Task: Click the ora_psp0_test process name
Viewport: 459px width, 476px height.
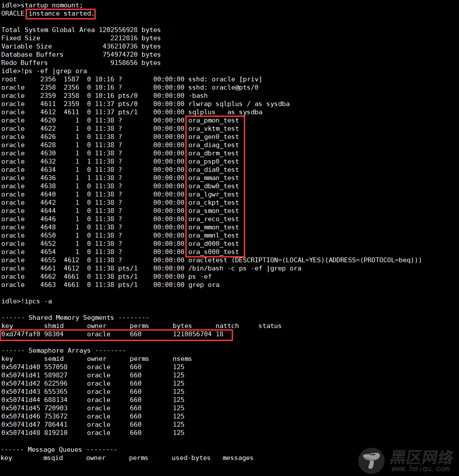Action: pyautogui.click(x=213, y=161)
